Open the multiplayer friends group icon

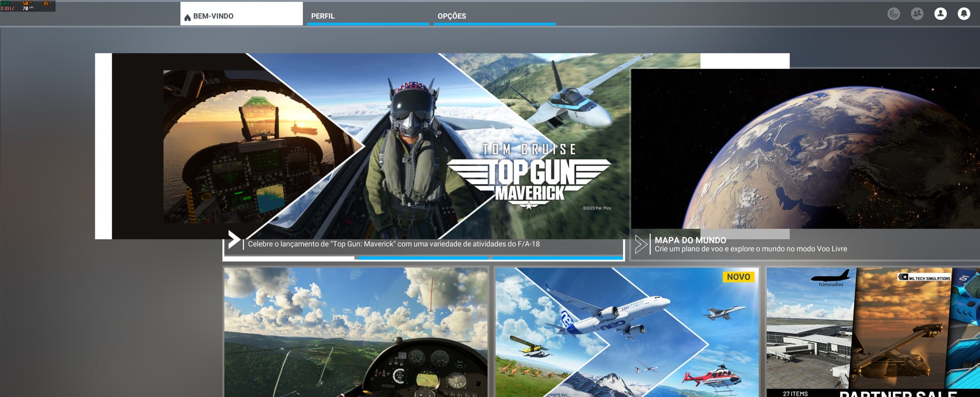917,14
